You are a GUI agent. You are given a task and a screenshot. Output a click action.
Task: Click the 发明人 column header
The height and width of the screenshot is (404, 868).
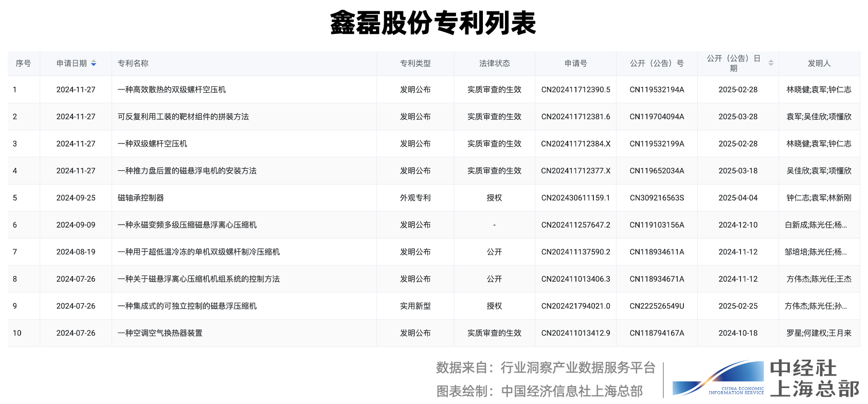(x=819, y=63)
